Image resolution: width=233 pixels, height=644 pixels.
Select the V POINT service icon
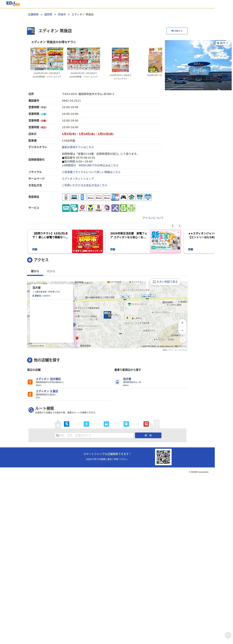[x=90, y=208]
